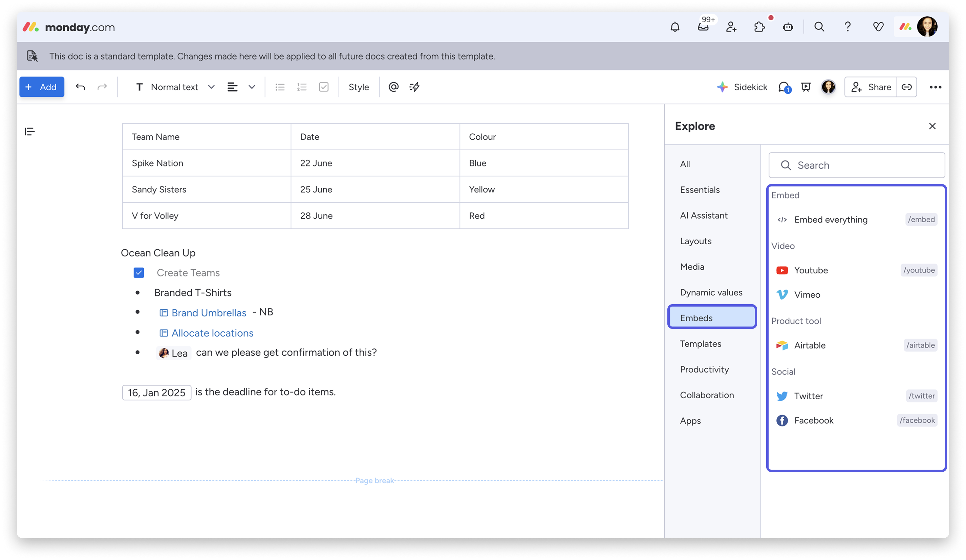Uncheck the Create Teams checkbox
Image resolution: width=966 pixels, height=560 pixels.
[x=139, y=273]
